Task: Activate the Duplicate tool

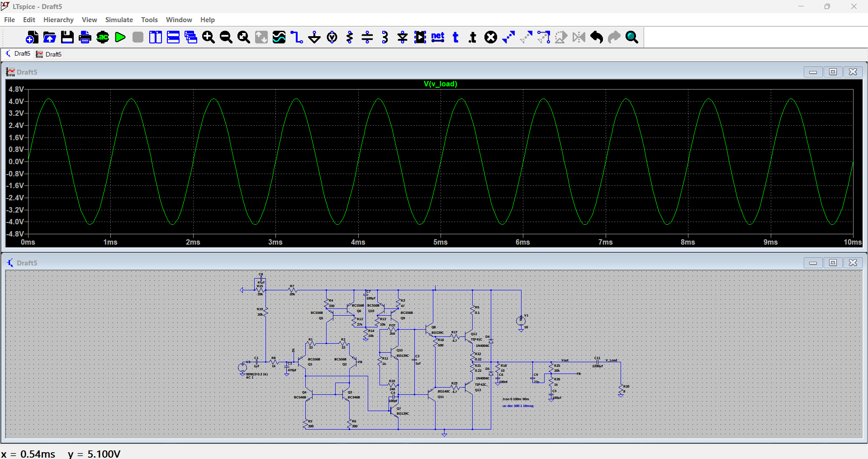Action: 508,37
